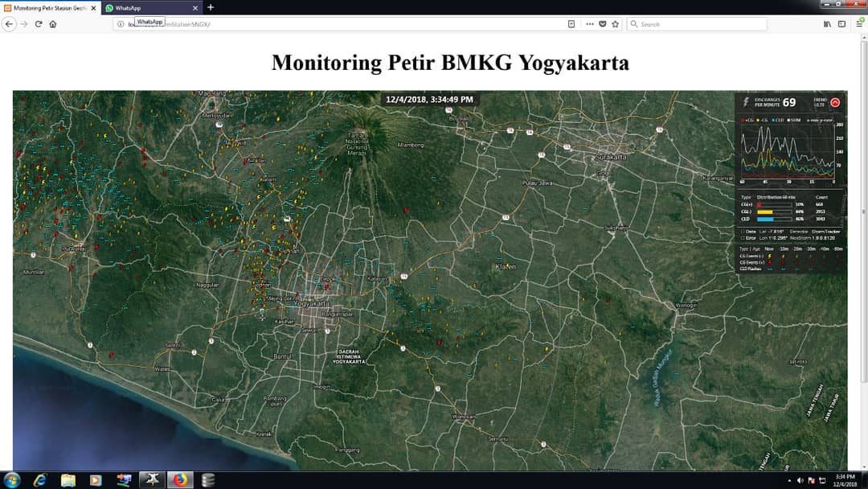
Task: Open the page actions three-dots menu
Action: tap(590, 24)
